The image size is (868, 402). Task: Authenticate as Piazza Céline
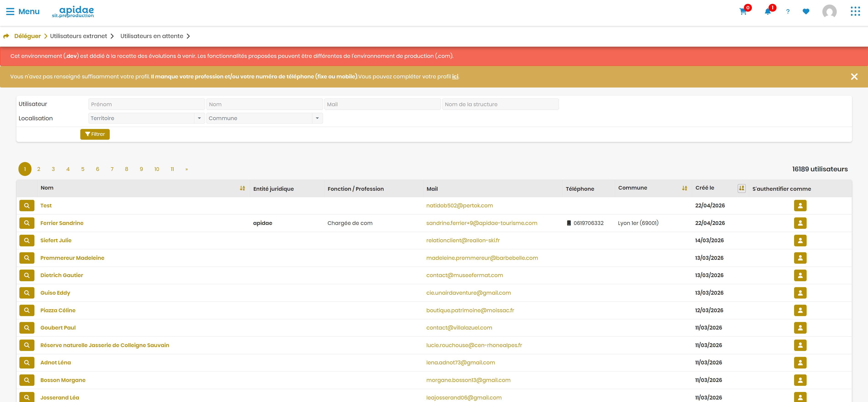800,310
